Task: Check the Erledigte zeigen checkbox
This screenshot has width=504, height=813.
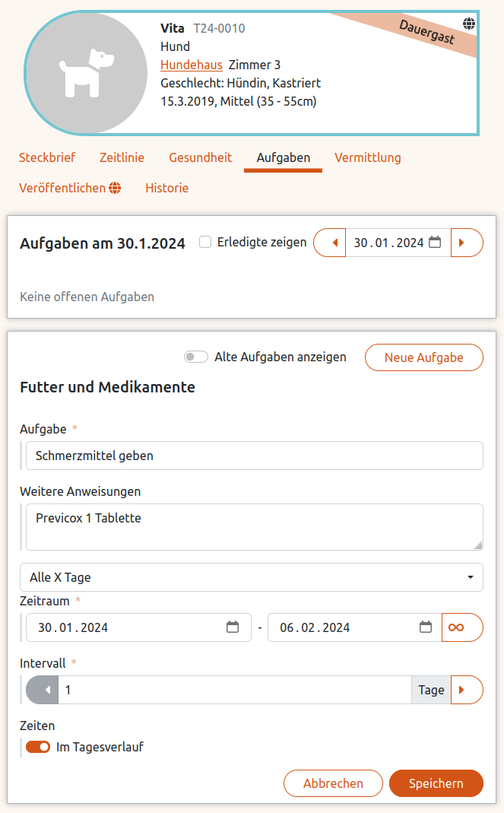Action: (x=204, y=241)
